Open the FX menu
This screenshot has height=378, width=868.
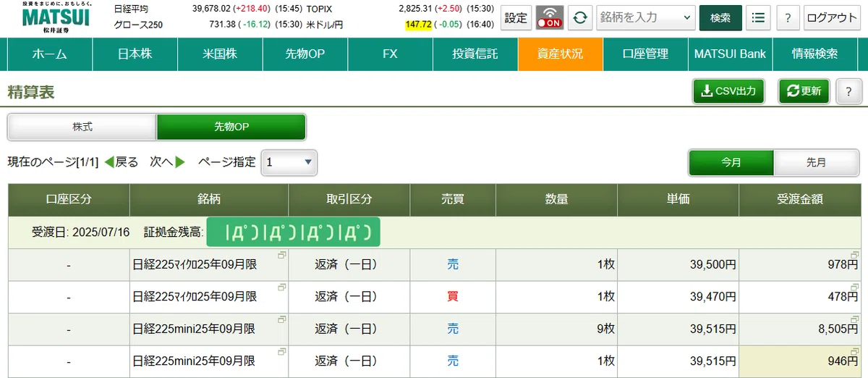point(391,54)
